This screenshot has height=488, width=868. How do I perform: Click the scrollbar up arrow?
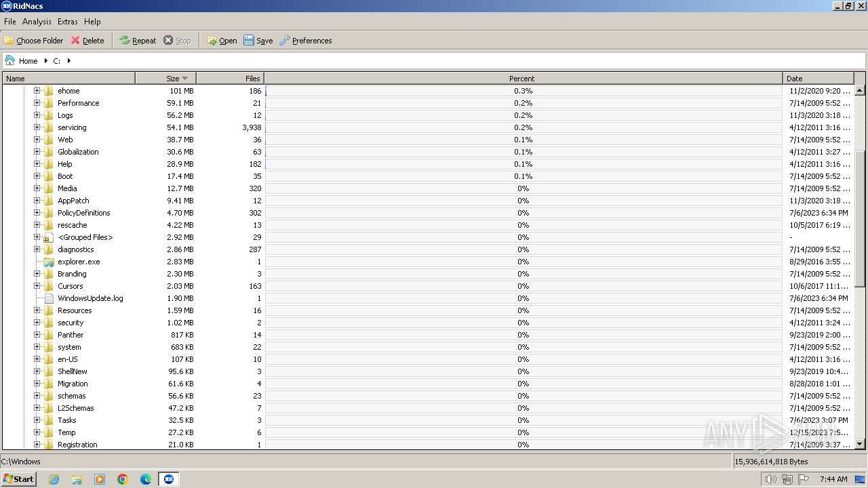coord(860,91)
